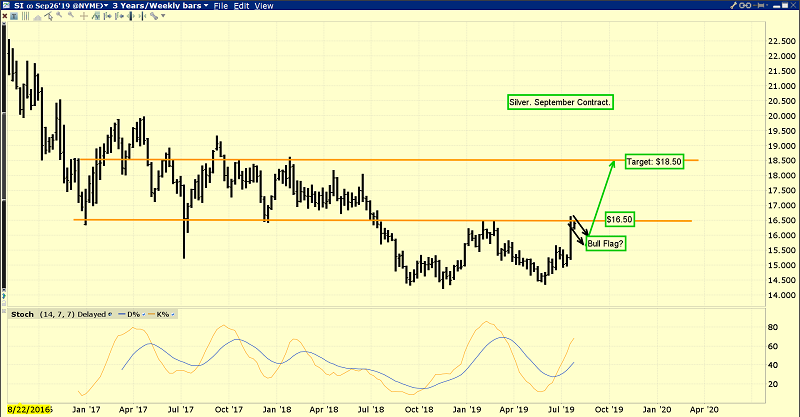The image size is (800, 417).
Task: Expand the SI Sep26'19 @NYMEX contract dropdown
Action: pos(106,6)
